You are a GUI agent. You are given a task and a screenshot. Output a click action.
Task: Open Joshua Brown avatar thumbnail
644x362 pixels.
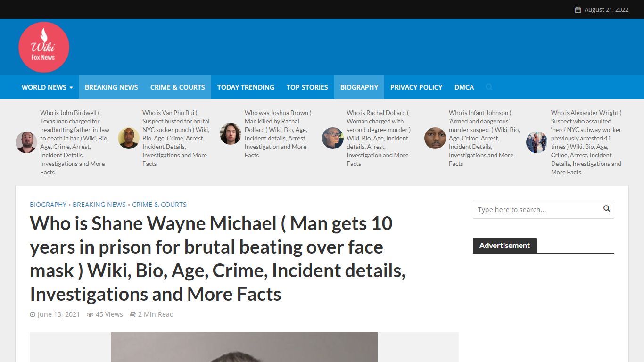pyautogui.click(x=231, y=134)
